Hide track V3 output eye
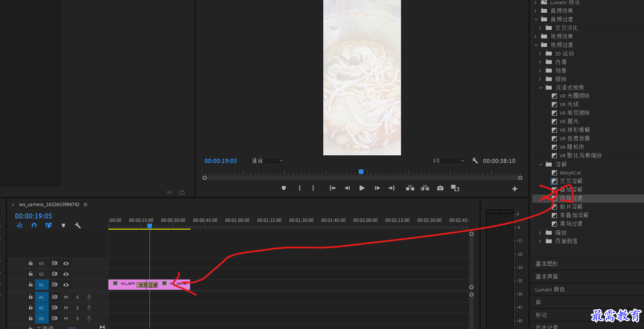The width and height of the screenshot is (644, 329). pyautogui.click(x=66, y=263)
